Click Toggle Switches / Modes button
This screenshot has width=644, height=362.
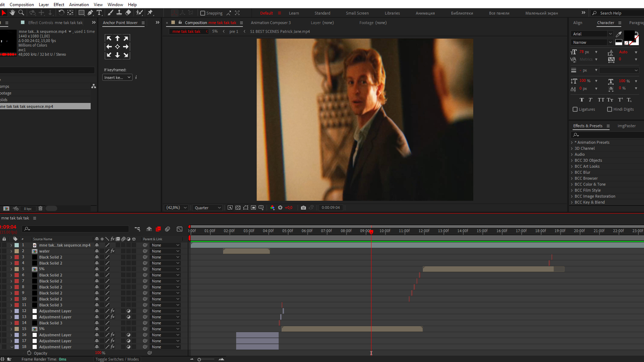point(117,359)
